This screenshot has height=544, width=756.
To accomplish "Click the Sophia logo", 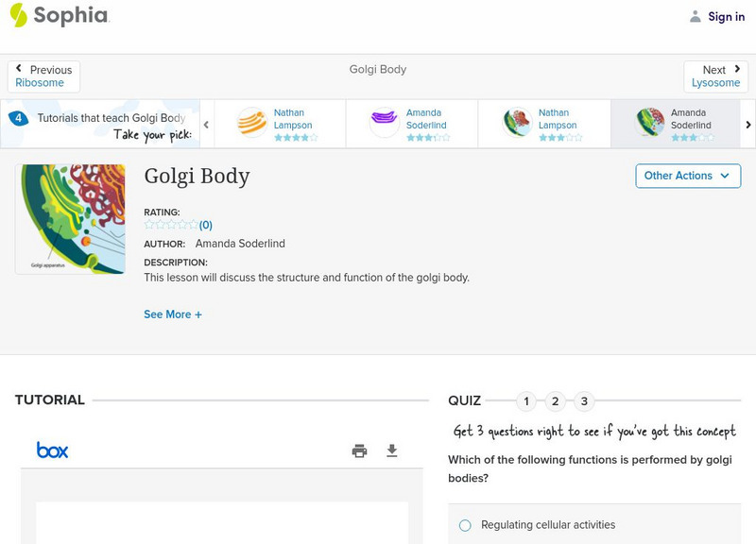I will coord(64,16).
